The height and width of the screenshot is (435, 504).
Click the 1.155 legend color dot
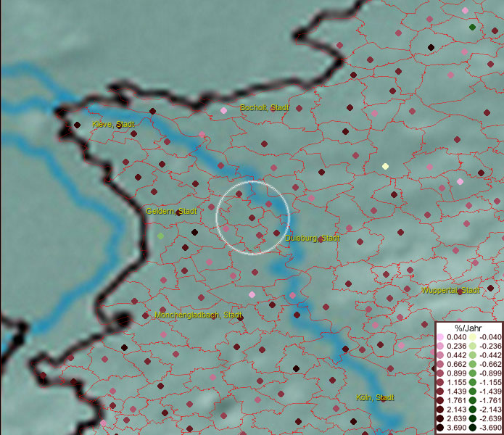pos(440,382)
